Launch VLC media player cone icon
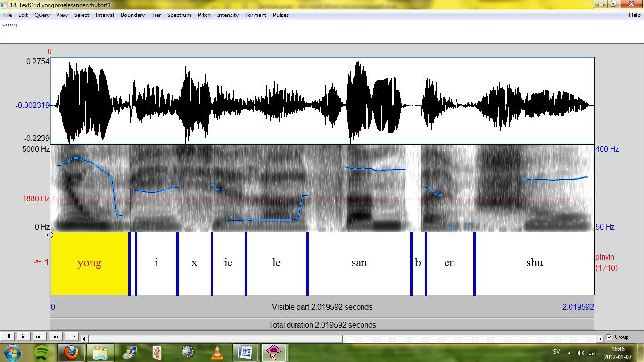The image size is (644, 362). click(217, 352)
